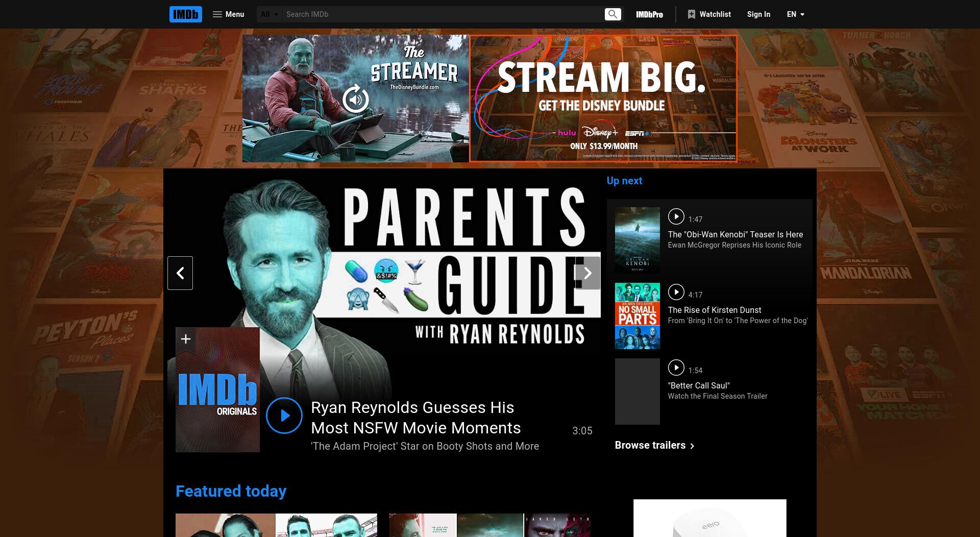Screen dimensions: 980x537
Task: Open the IMDb home logo
Action: click(185, 14)
